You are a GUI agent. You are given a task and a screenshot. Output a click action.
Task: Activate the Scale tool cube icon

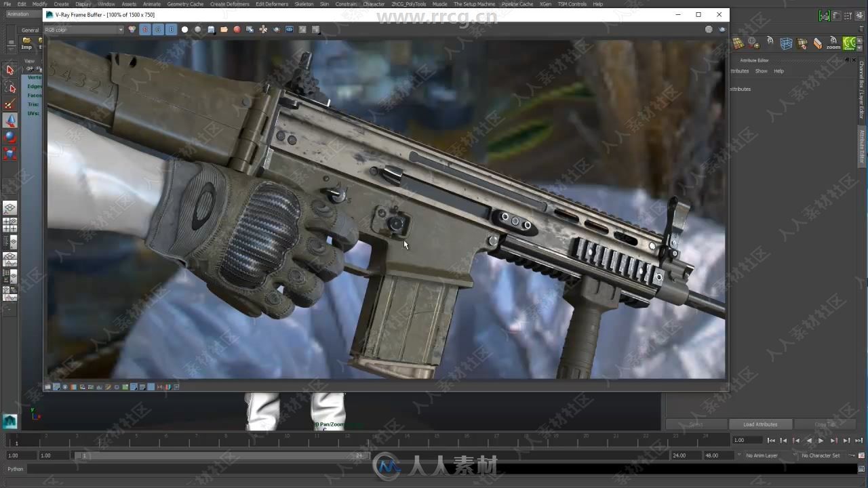point(9,153)
